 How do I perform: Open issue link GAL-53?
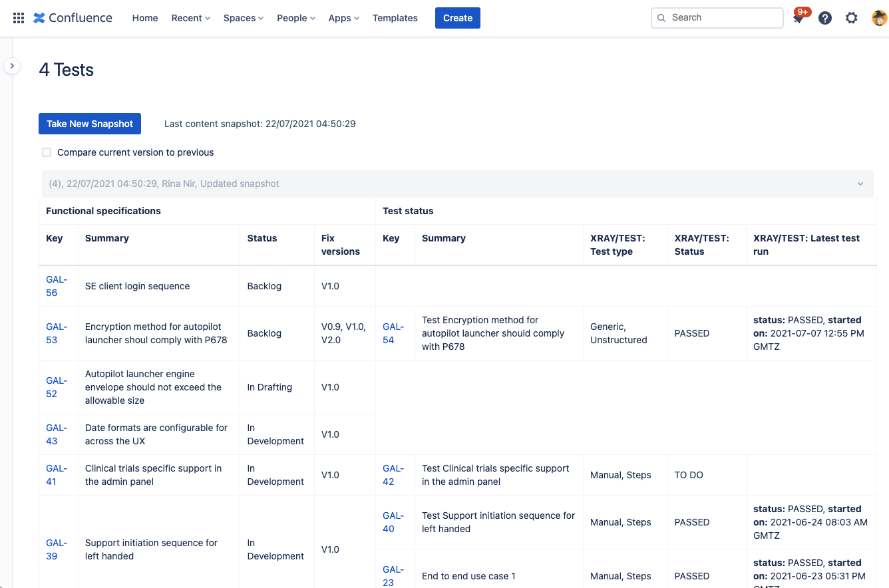56,333
